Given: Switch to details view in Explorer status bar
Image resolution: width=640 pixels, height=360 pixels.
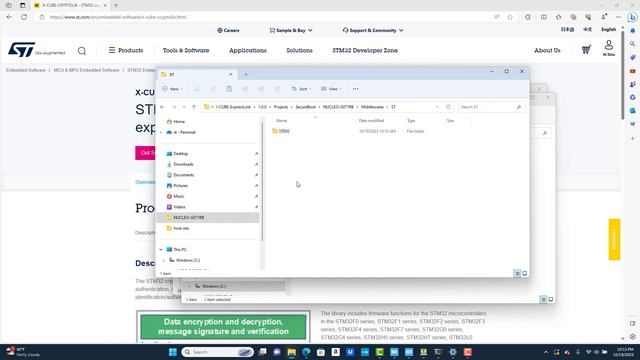Looking at the screenshot, I should pos(517,273).
